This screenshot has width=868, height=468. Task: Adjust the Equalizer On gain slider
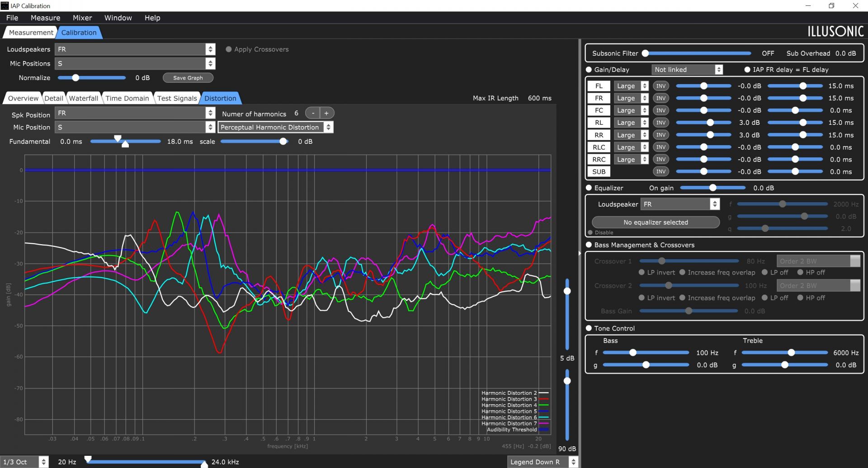click(712, 188)
